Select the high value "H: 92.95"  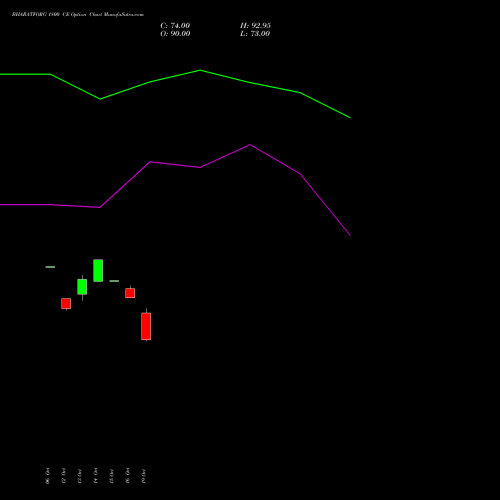tap(255, 26)
